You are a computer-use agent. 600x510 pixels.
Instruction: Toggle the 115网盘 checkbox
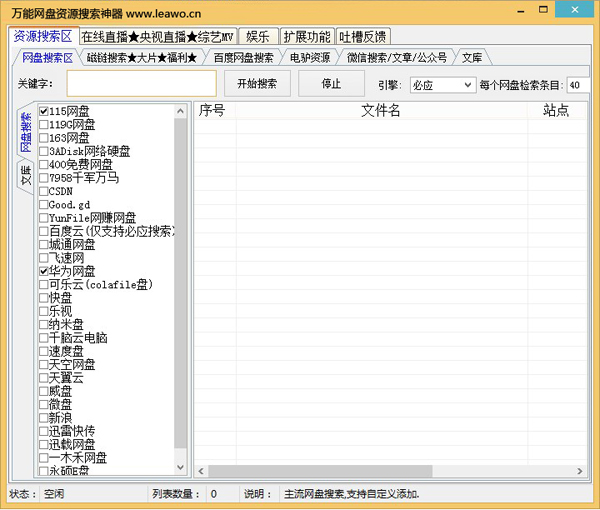[x=43, y=111]
